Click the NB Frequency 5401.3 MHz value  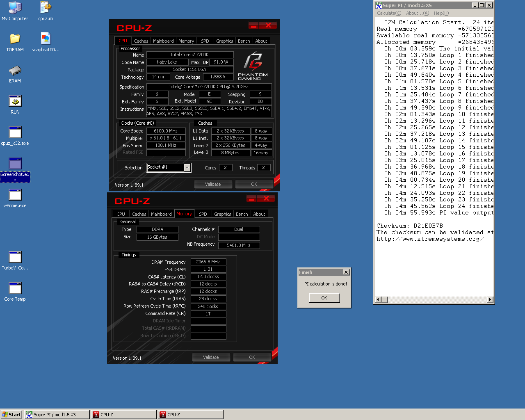click(x=239, y=245)
